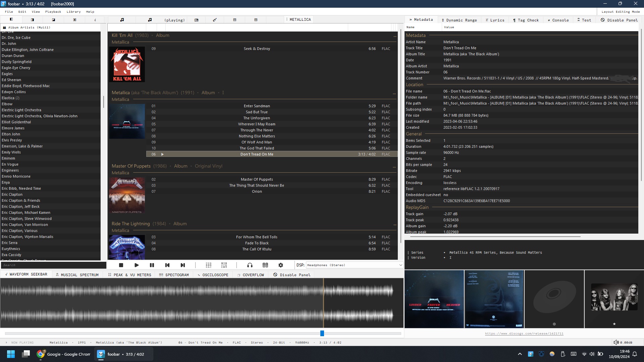Open the Console tab
Viewport: 644px width, 362px height.
(558, 20)
